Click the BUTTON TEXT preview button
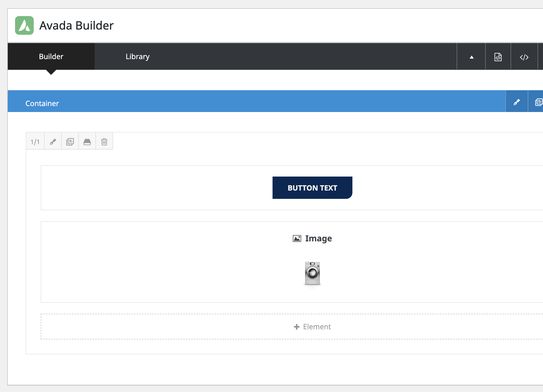The height and width of the screenshot is (392, 543). tap(312, 188)
